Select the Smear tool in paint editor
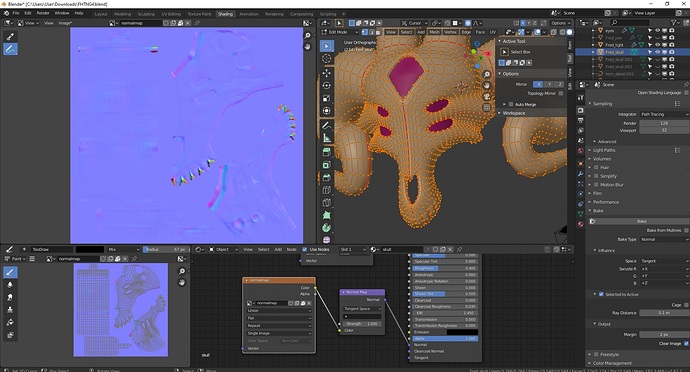The width and height of the screenshot is (690, 372). pos(11,297)
